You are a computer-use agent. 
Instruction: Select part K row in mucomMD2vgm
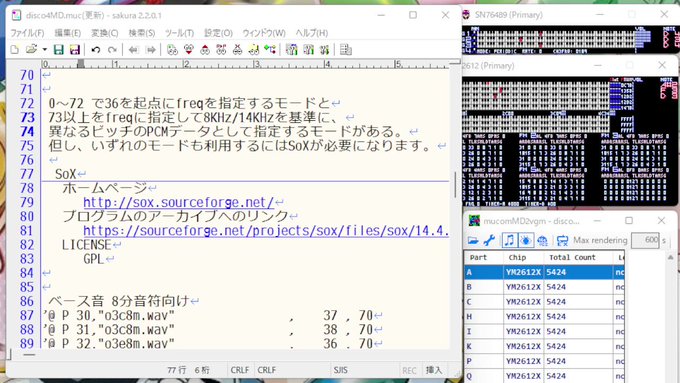click(x=545, y=346)
